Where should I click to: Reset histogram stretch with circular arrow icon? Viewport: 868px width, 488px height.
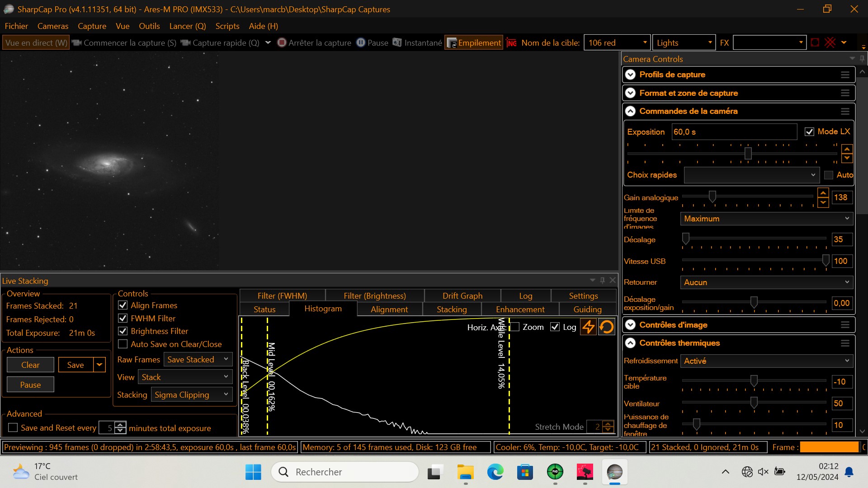coord(606,327)
